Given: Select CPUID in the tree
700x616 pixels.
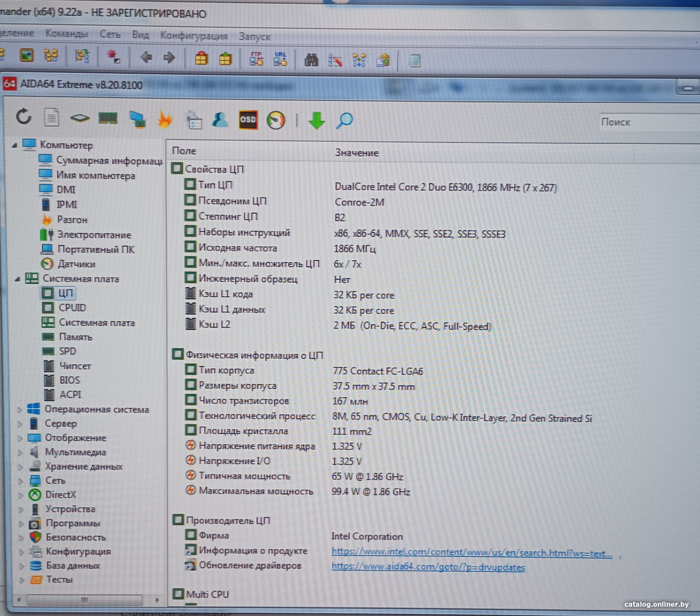Looking at the screenshot, I should click(72, 308).
